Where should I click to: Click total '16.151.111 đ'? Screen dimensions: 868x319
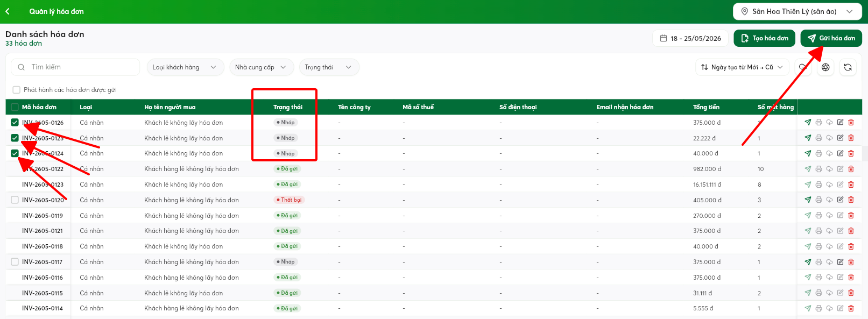pyautogui.click(x=707, y=185)
